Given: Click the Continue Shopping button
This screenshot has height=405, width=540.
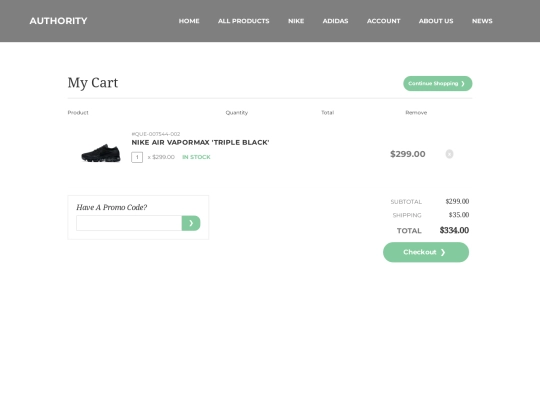Looking at the screenshot, I should [437, 84].
